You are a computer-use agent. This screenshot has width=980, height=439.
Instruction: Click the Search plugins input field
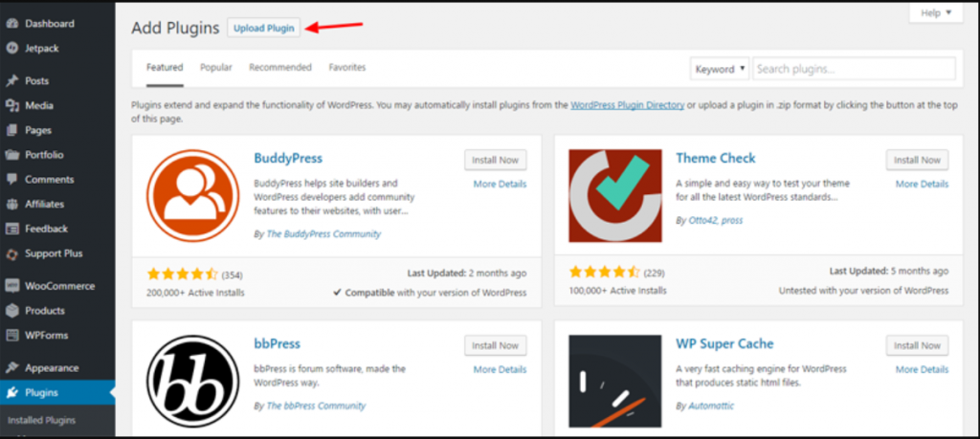pos(854,69)
